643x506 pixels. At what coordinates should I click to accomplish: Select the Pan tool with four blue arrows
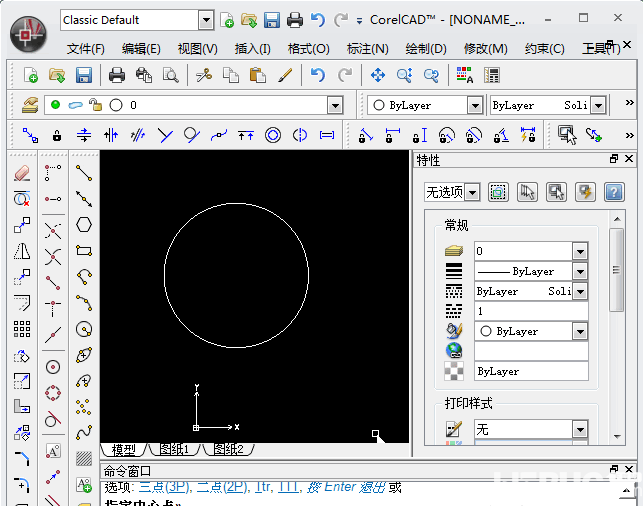[378, 75]
